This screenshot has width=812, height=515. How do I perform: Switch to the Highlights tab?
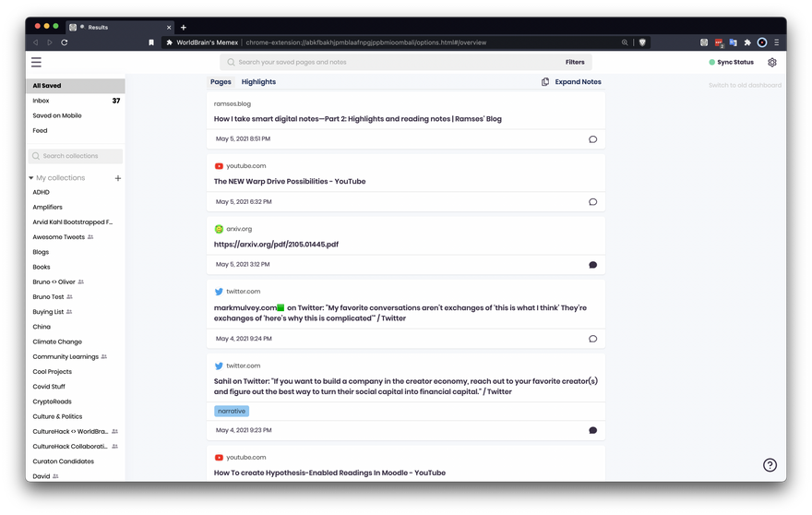[258, 82]
